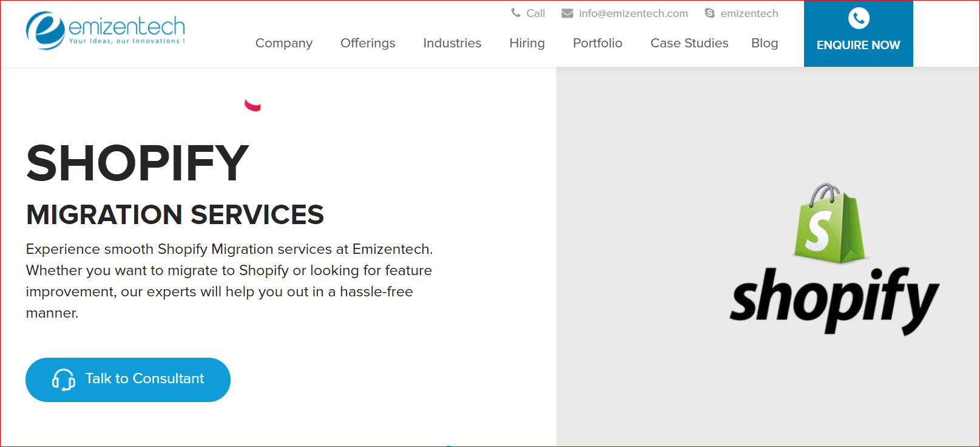The height and width of the screenshot is (447, 980).
Task: Click the Skype icon beside emizentech
Action: (x=709, y=13)
